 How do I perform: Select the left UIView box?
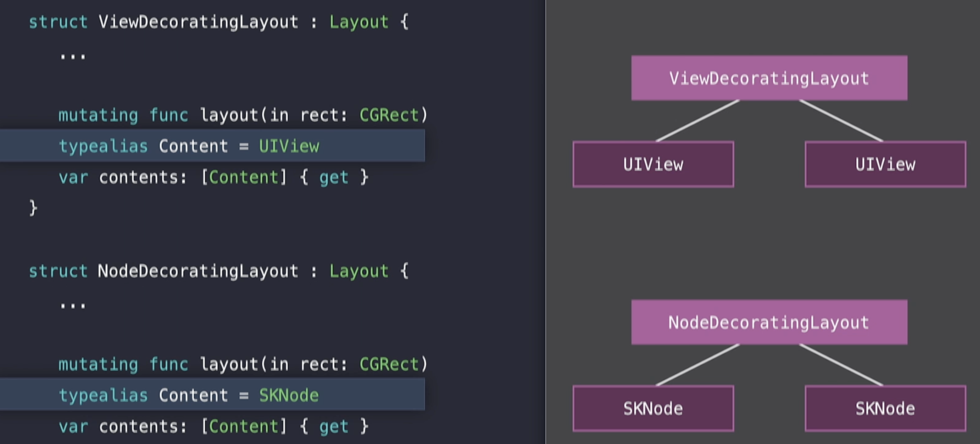coord(653,164)
